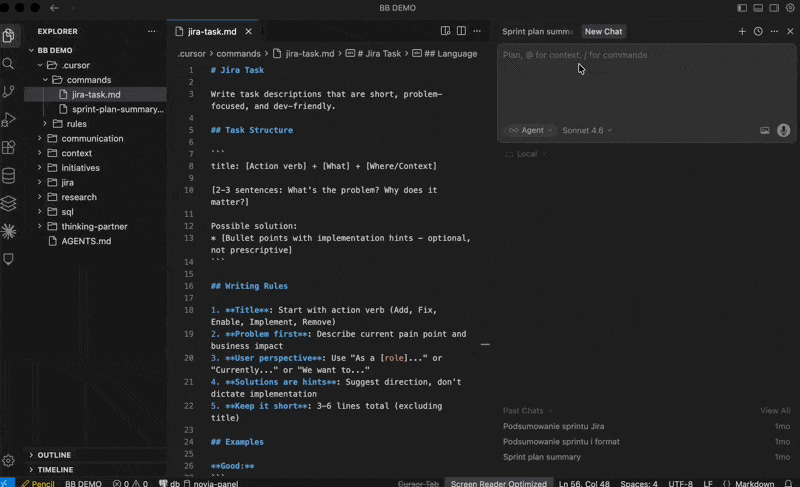Viewport: 800px width, 487px height.
Task: Change the Spaces: 4 indentation setting
Action: [x=639, y=483]
